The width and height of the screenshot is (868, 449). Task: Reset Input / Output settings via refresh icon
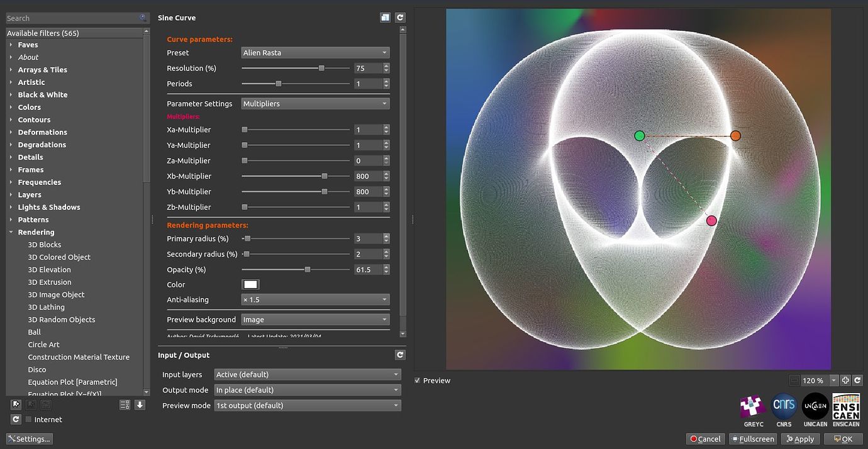pyautogui.click(x=400, y=354)
